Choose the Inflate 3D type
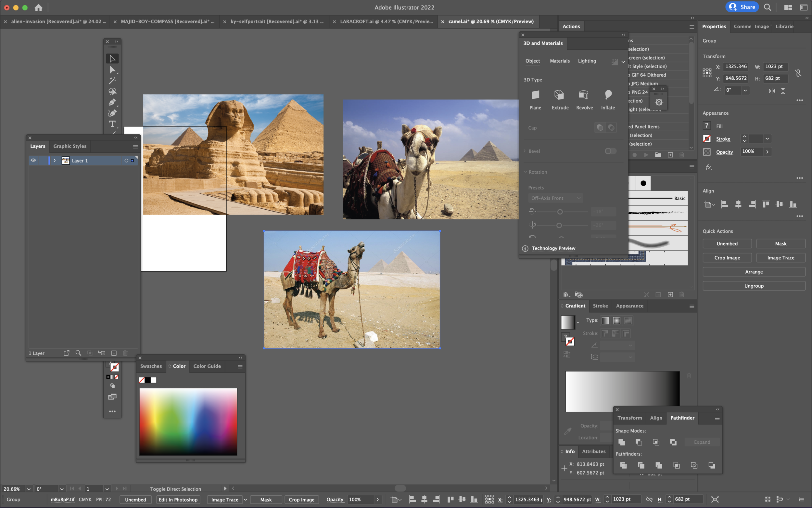The width and height of the screenshot is (812, 508). click(x=608, y=99)
